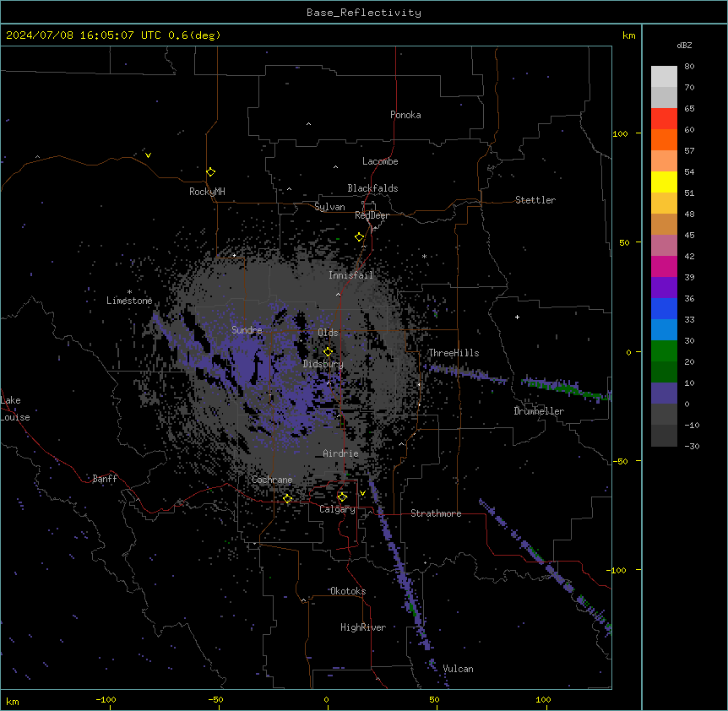The image size is (728, 711).
Task: Pick the red 60-65 dBZ legend swatch
Action: point(664,118)
